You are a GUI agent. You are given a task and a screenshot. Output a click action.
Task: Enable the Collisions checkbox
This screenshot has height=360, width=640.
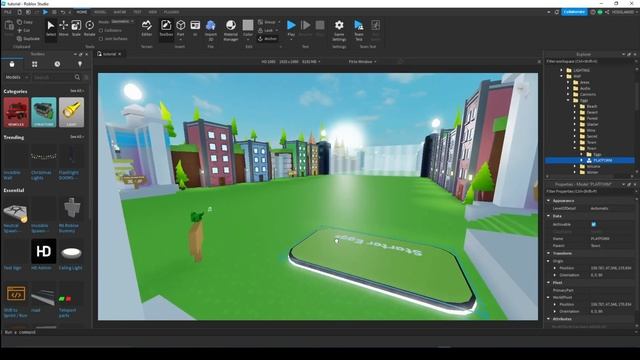[x=101, y=31]
